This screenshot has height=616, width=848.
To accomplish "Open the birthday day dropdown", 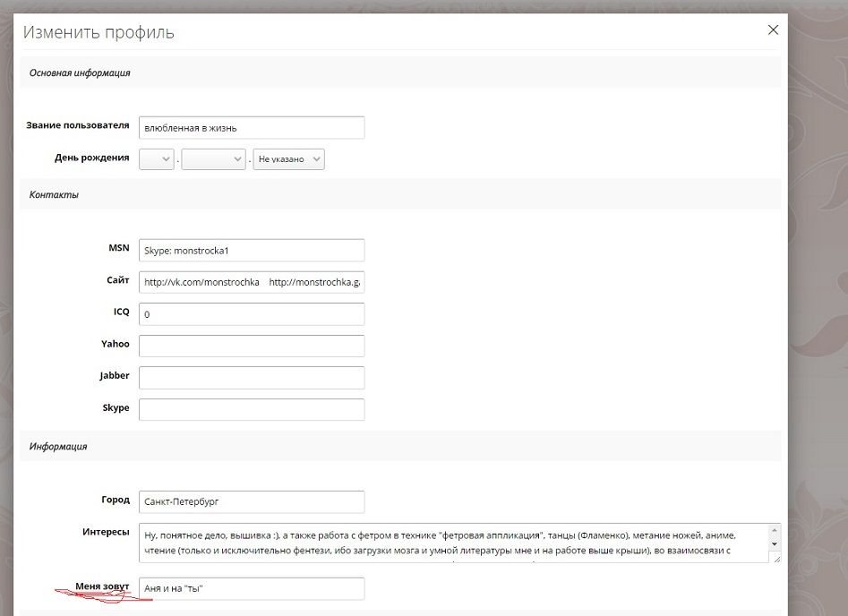I will tap(156, 159).
